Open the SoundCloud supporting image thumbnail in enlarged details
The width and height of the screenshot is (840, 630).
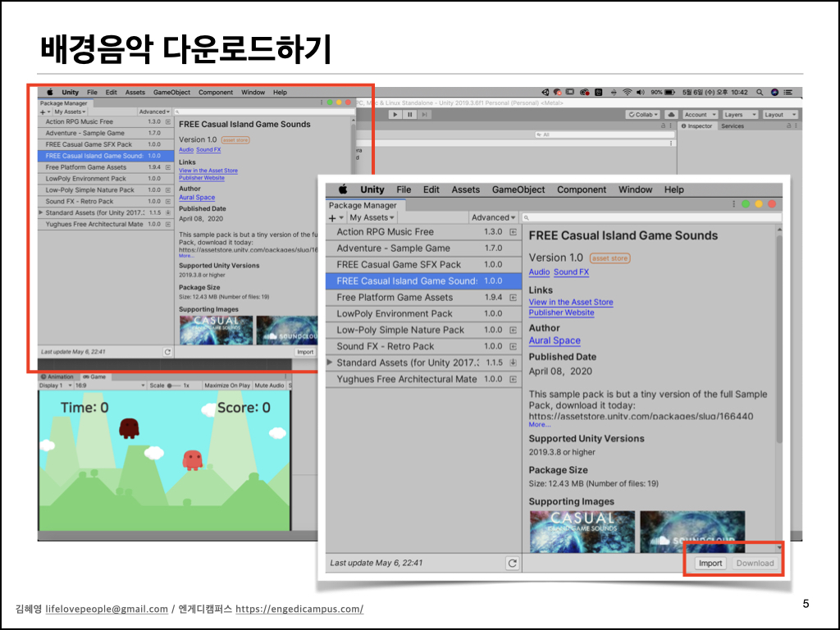coord(692,532)
